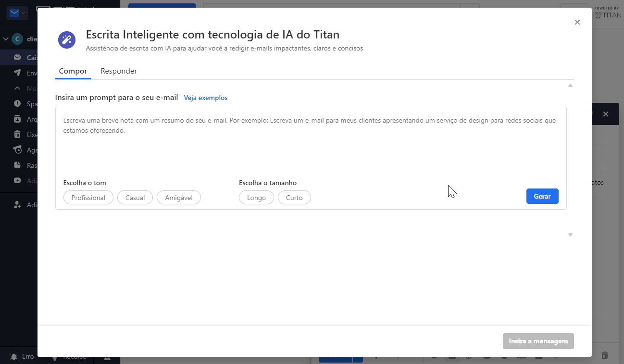
Task: Close the Escrita Inteligente dialog
Action: pyautogui.click(x=577, y=22)
